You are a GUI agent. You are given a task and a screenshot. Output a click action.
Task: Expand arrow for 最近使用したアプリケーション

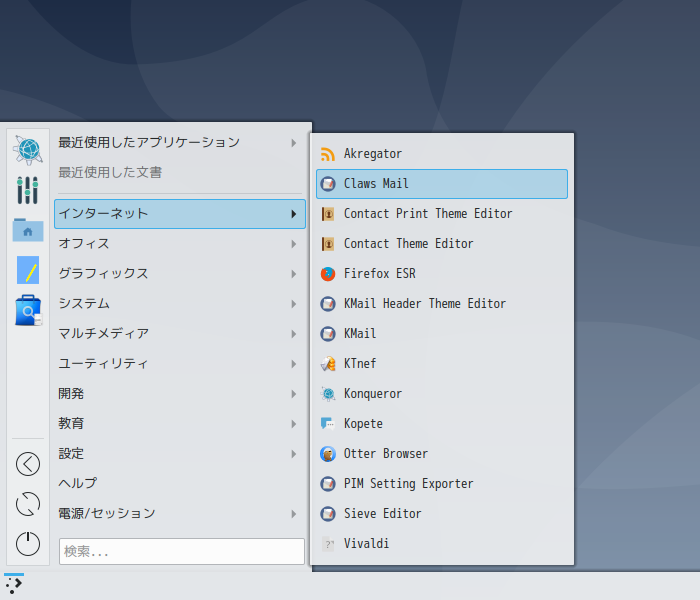(x=294, y=143)
